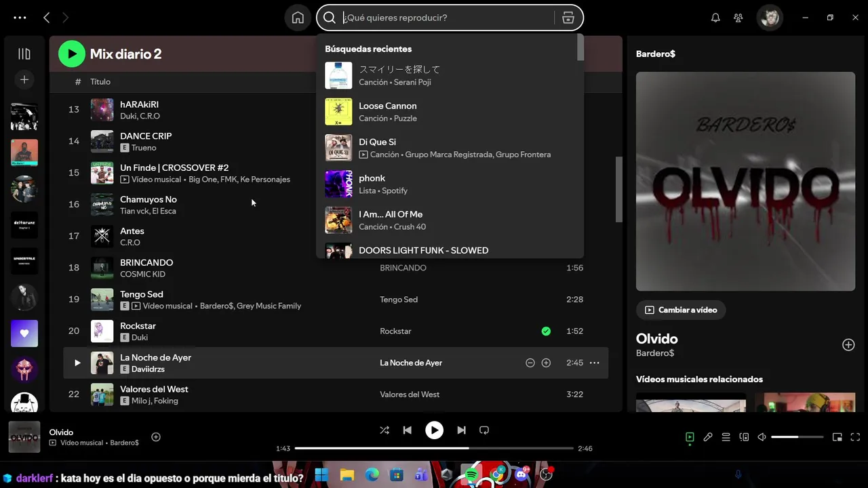
Task: Adjust the volume slider
Action: point(797,437)
